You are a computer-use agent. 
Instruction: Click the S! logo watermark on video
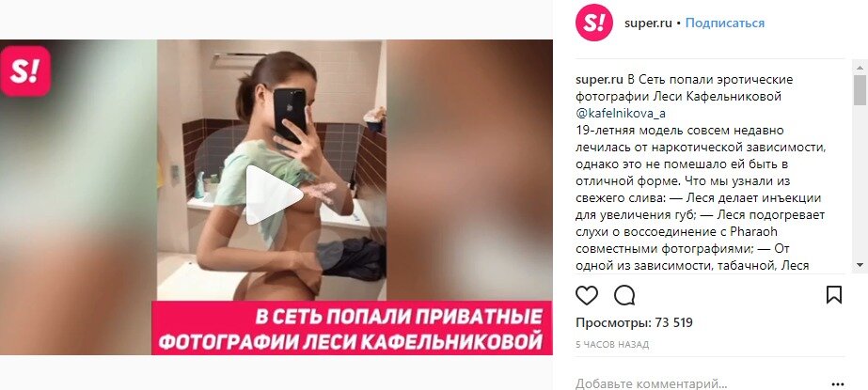[x=25, y=70]
